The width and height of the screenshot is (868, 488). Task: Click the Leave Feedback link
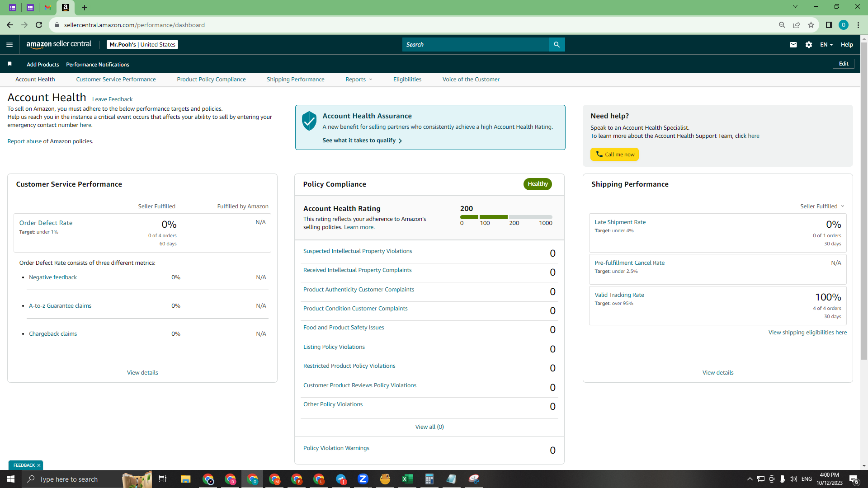112,99
